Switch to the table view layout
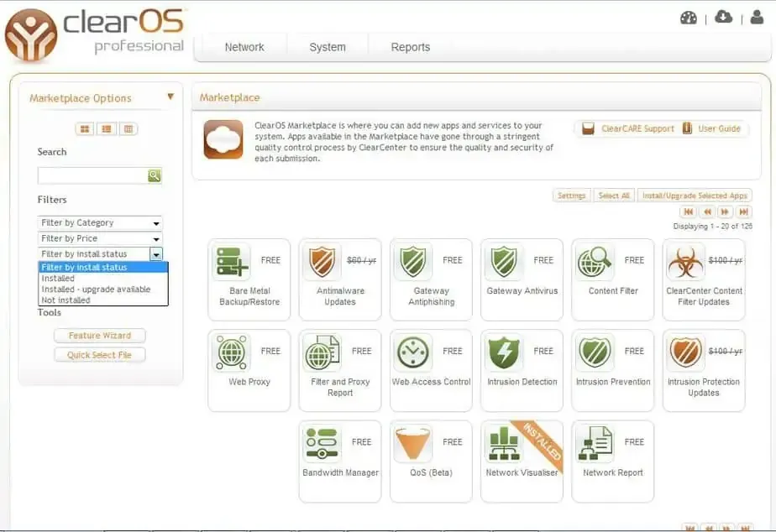This screenshot has height=532, width=776. tap(128, 129)
